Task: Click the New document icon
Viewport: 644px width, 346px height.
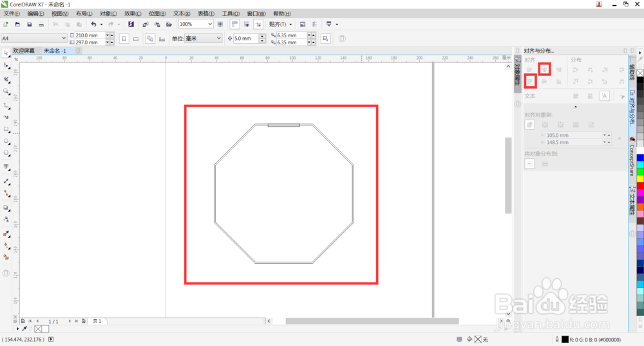Action: coord(6,24)
